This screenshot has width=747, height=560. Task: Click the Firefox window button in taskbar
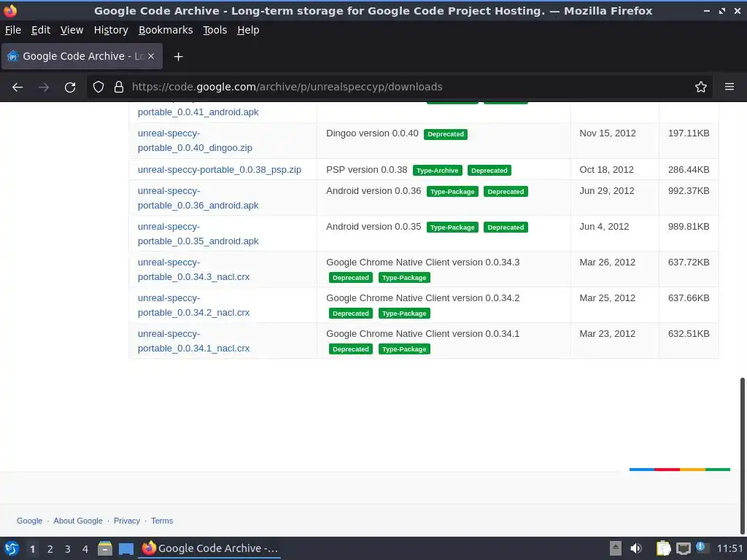point(209,548)
